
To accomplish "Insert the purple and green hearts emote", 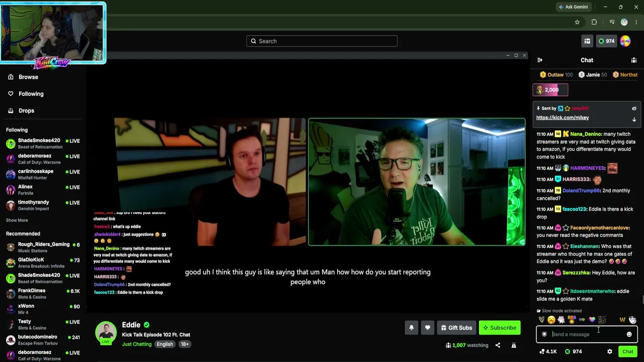I will [582, 320].
